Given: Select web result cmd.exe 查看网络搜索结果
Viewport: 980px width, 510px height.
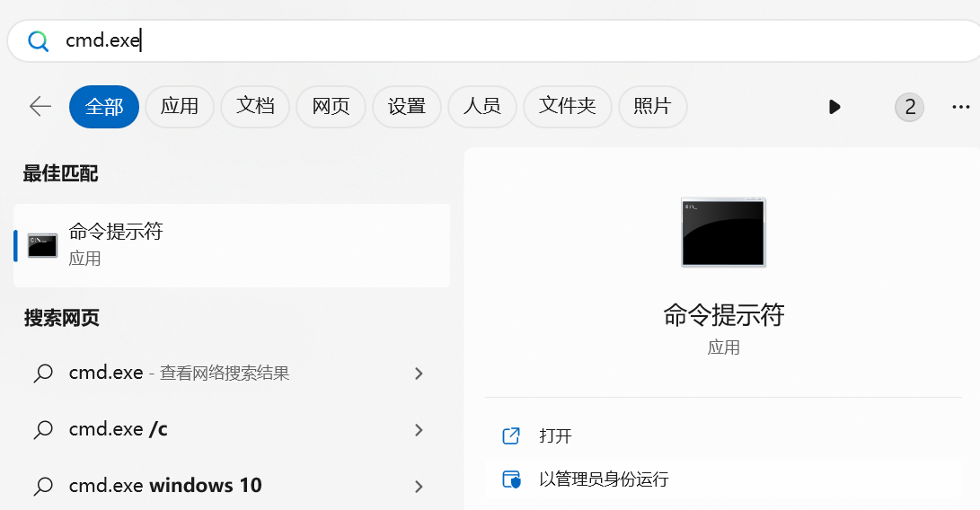Looking at the screenshot, I should pos(232,374).
